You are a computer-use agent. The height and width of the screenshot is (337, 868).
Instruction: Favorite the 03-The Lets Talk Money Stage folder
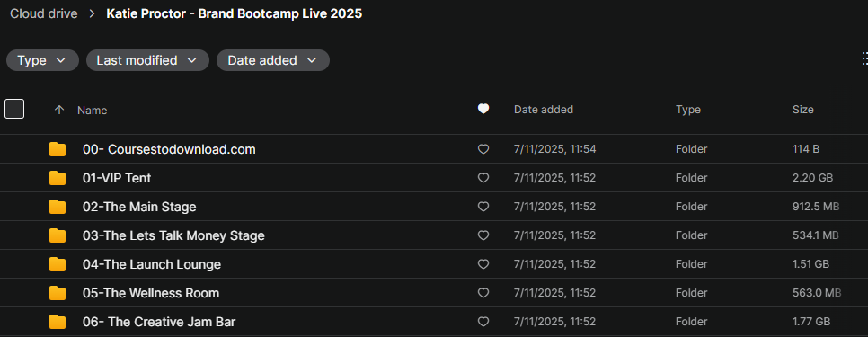[x=483, y=235]
